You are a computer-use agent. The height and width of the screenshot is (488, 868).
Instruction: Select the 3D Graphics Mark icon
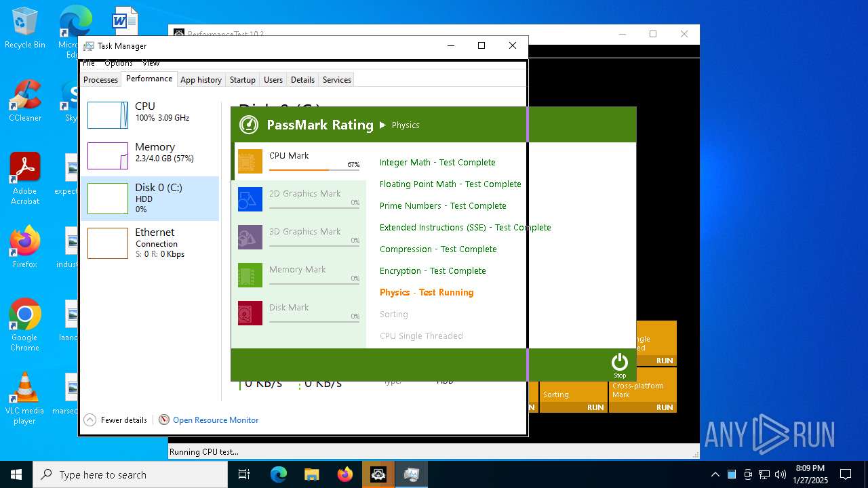[250, 237]
